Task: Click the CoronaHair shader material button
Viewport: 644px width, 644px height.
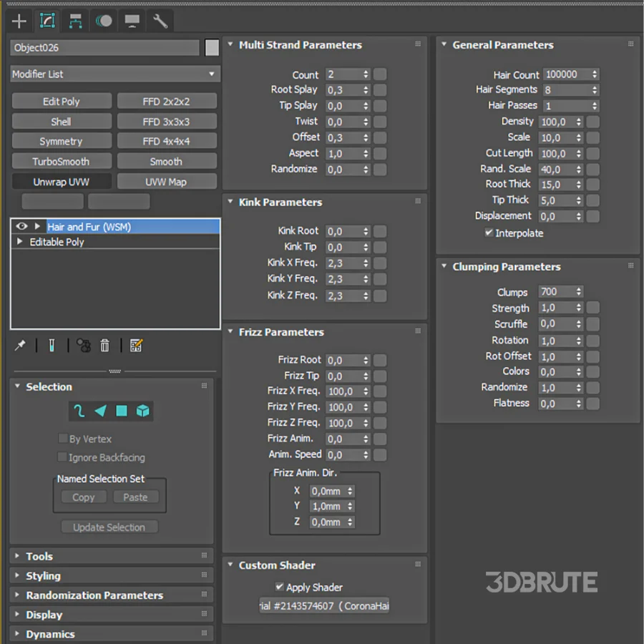Action: (324, 605)
